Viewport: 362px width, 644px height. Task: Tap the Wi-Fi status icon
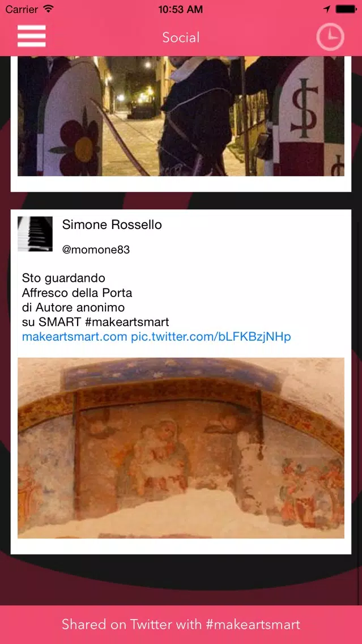pos(49,9)
